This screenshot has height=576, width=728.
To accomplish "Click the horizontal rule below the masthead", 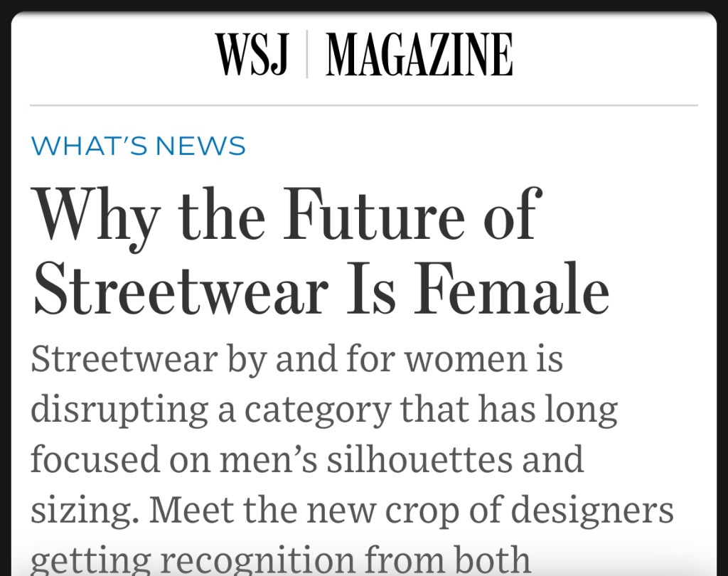I will pos(364,105).
